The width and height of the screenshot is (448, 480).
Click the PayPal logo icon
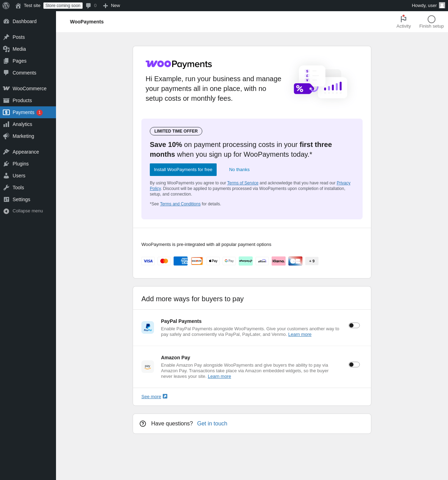tap(148, 327)
